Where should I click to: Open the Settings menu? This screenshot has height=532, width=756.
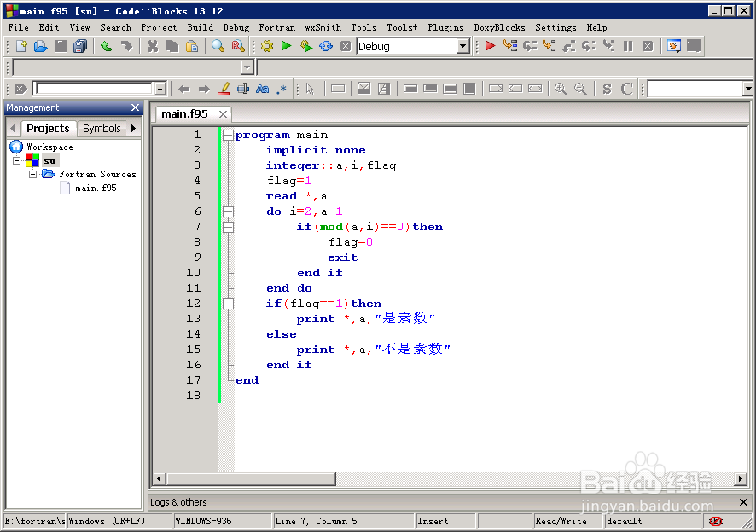[x=555, y=28]
